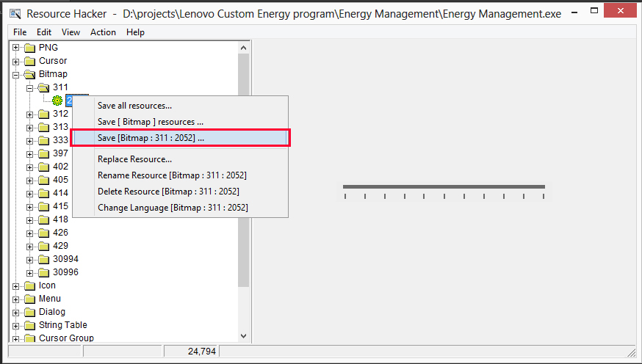The height and width of the screenshot is (364, 642).
Task: Select the String Table tree item
Action: tap(62, 325)
